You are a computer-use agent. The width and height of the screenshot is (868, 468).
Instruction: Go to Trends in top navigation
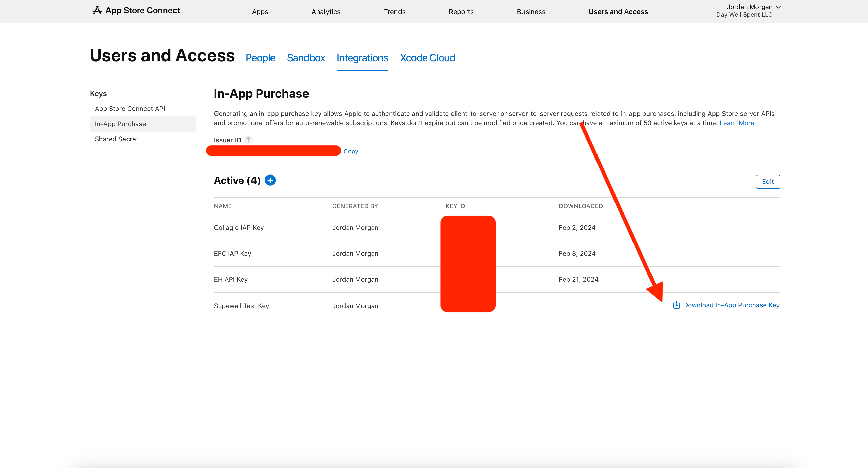click(x=394, y=12)
